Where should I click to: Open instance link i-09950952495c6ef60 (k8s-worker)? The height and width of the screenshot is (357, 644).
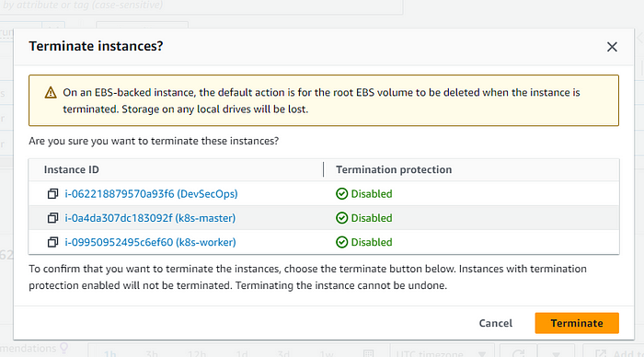point(150,242)
